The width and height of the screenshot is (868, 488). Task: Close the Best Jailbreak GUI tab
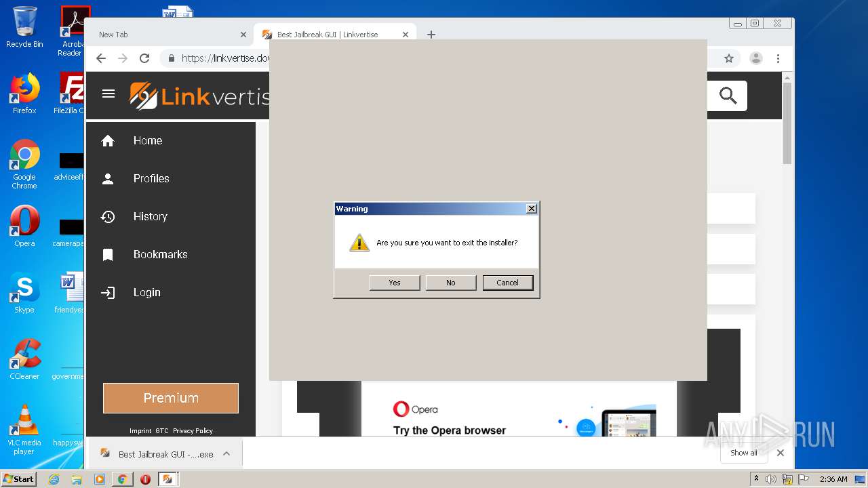(x=406, y=35)
